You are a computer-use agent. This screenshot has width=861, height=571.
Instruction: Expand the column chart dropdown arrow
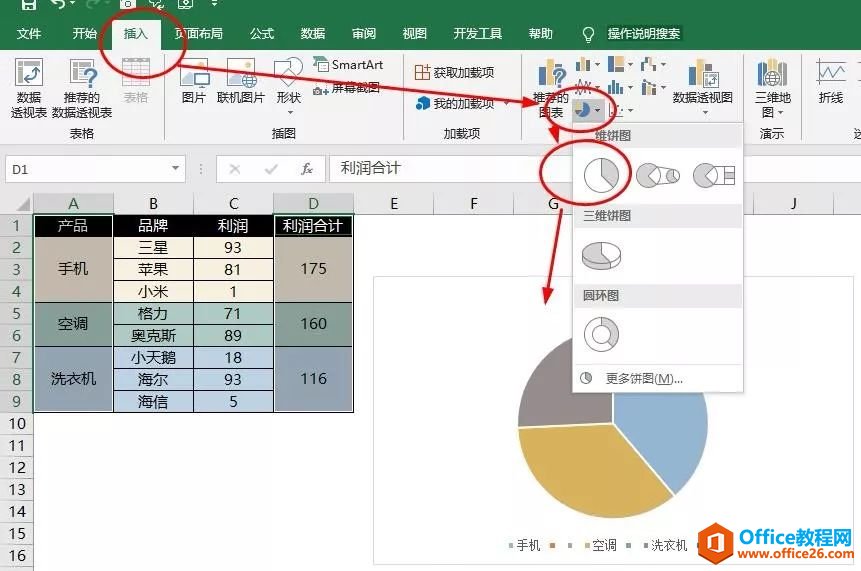(597, 65)
